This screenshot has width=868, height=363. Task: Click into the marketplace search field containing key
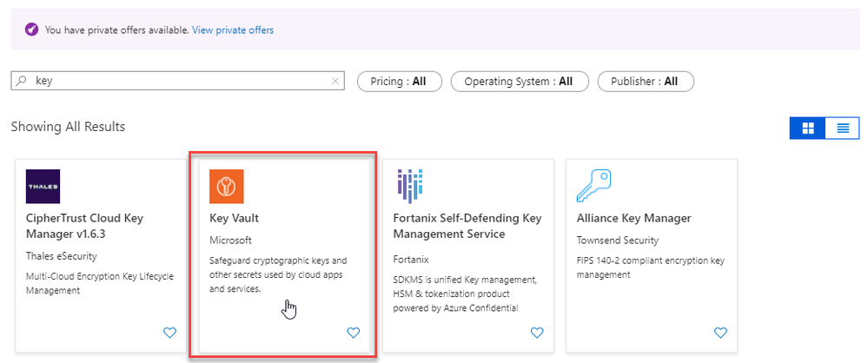177,81
